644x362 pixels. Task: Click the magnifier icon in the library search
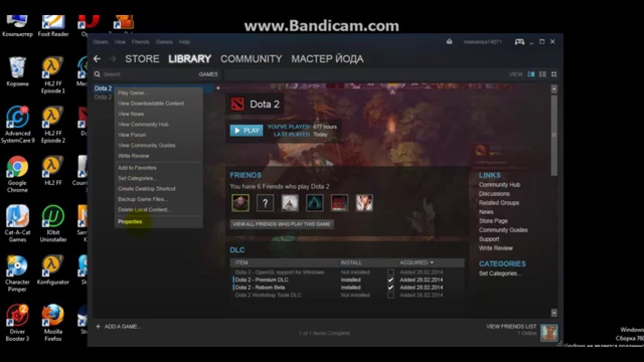click(97, 74)
